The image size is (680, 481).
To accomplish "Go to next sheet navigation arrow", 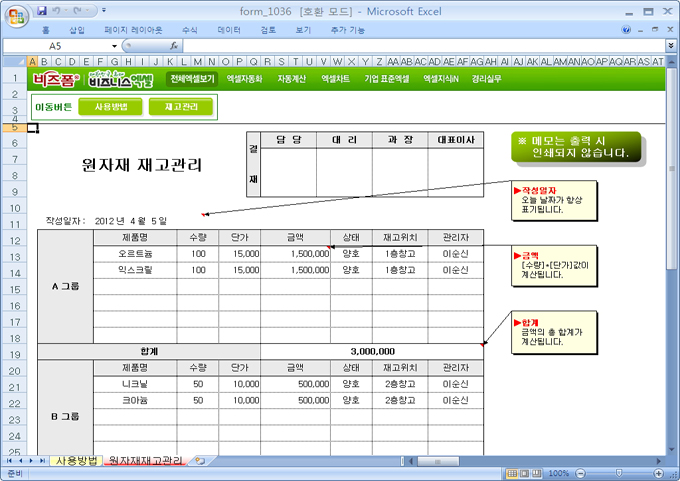I will [x=31, y=461].
